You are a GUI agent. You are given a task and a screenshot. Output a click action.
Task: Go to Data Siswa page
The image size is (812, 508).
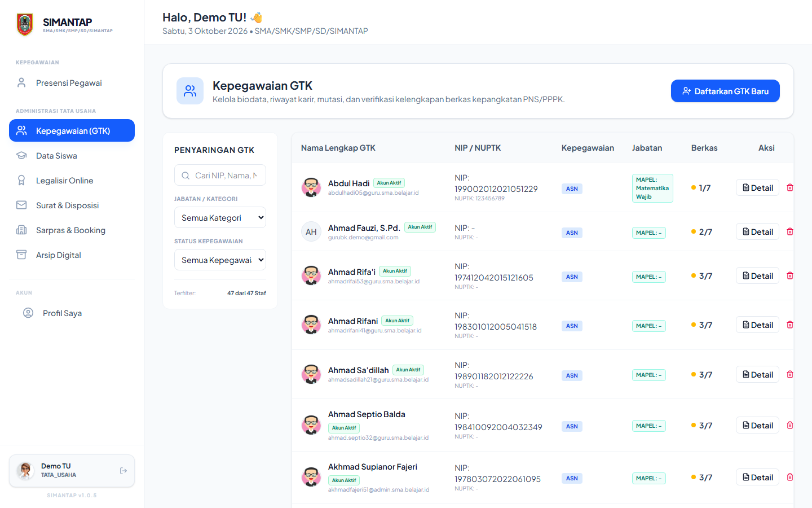pyautogui.click(x=72, y=156)
